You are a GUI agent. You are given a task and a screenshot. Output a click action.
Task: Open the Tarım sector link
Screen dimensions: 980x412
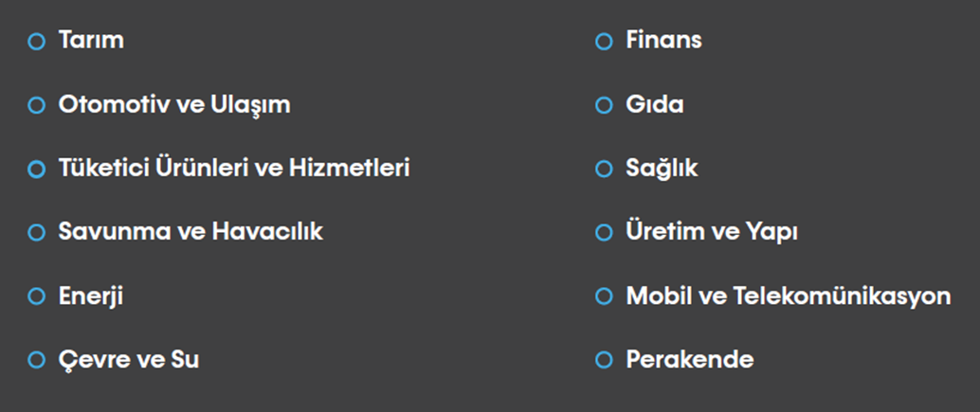pos(91,41)
